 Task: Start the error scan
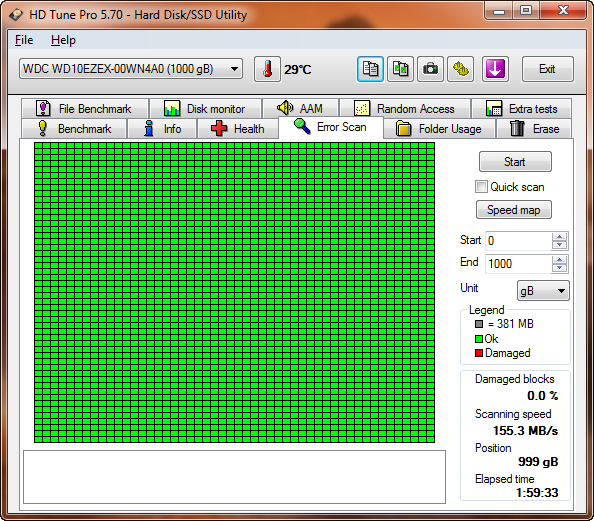pyautogui.click(x=515, y=162)
